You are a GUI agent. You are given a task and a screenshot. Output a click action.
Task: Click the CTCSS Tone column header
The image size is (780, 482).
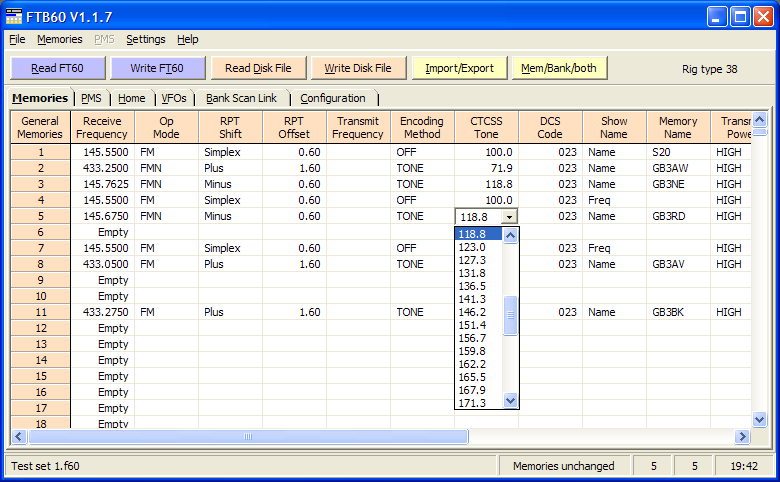pyautogui.click(x=487, y=127)
